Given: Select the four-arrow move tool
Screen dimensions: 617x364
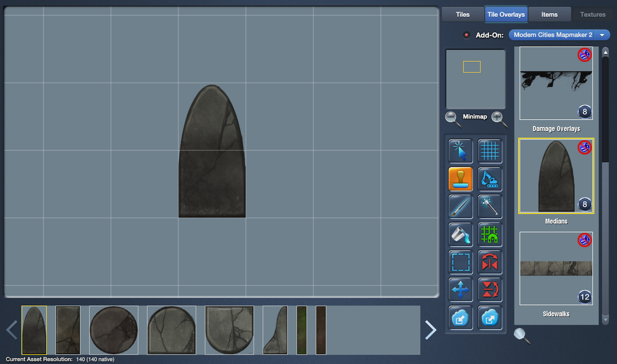Looking at the screenshot, I should (460, 290).
